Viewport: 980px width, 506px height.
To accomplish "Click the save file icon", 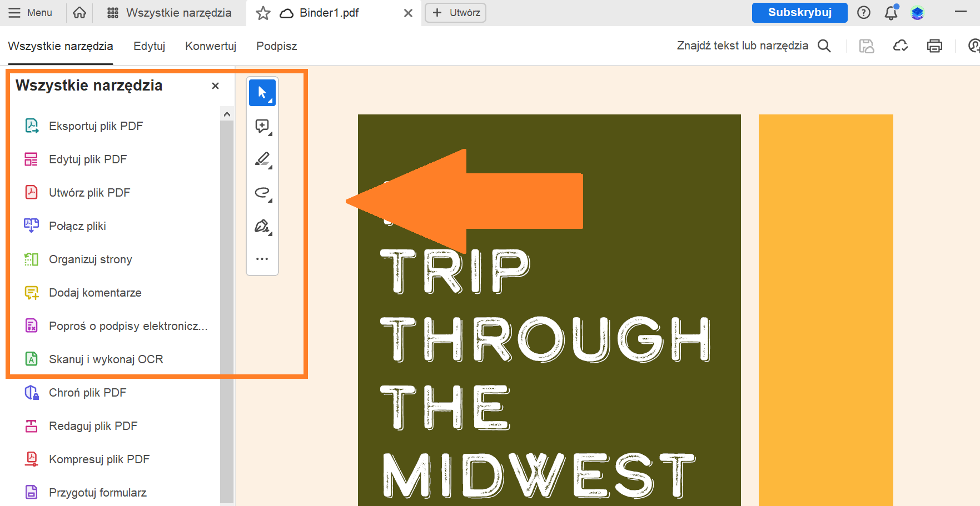I will (x=867, y=46).
